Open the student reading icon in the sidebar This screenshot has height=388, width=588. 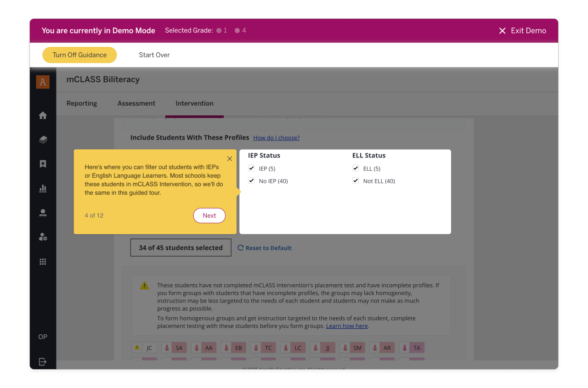(x=43, y=213)
